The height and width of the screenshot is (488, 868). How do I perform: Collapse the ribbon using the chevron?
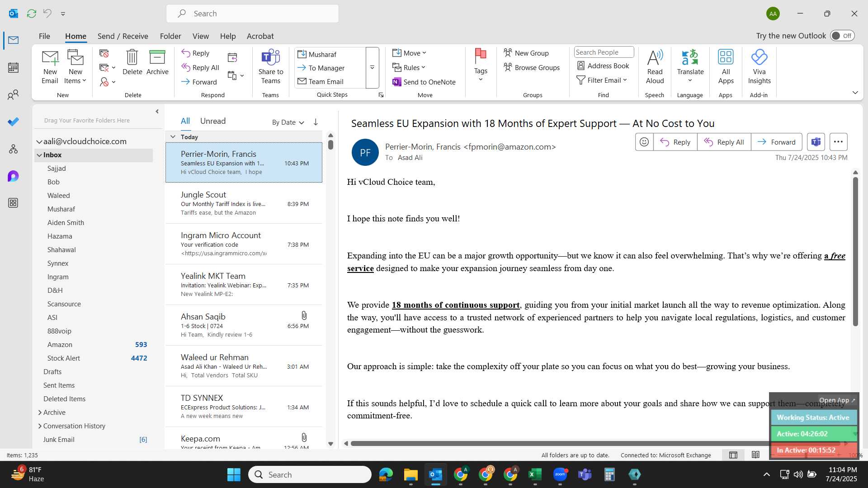point(855,93)
